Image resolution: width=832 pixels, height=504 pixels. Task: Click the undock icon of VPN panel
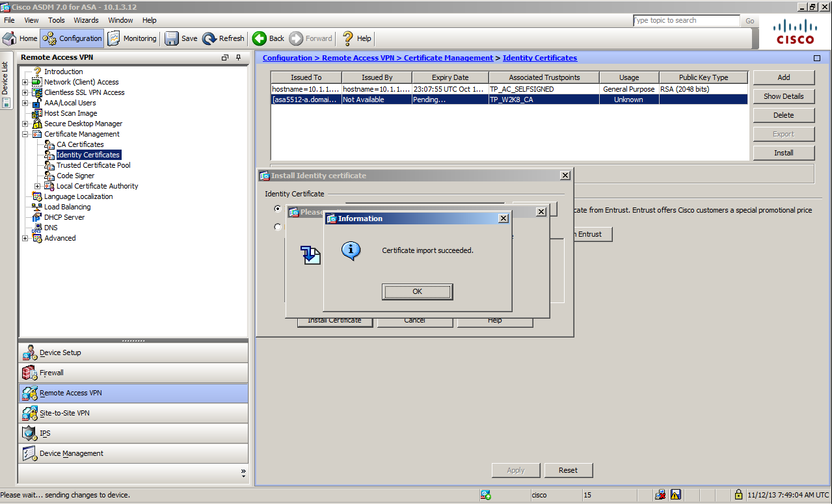[225, 57]
